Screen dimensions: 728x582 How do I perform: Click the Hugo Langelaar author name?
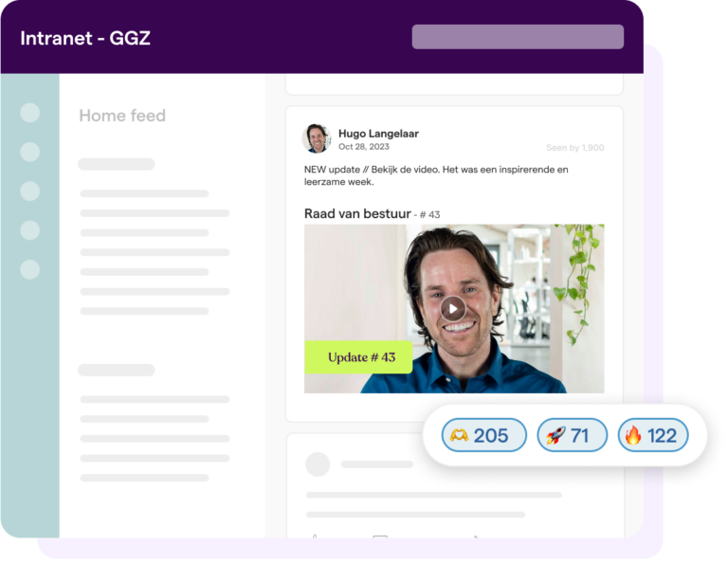[378, 134]
